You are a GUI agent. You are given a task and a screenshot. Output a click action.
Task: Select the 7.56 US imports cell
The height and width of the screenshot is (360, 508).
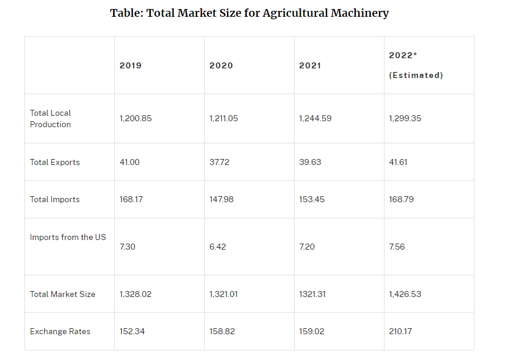point(397,247)
